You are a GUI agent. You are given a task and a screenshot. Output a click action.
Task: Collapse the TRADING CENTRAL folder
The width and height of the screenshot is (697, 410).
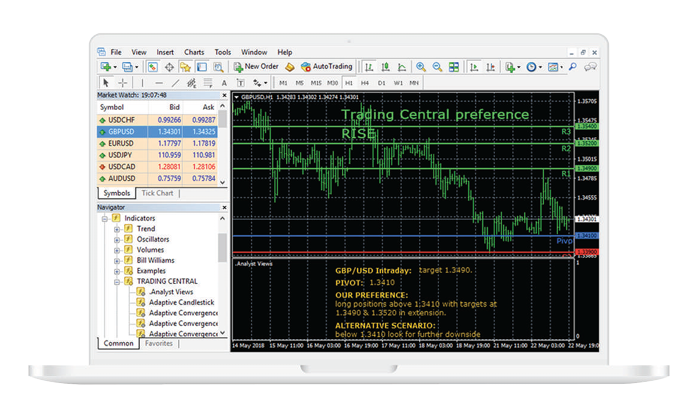click(117, 282)
